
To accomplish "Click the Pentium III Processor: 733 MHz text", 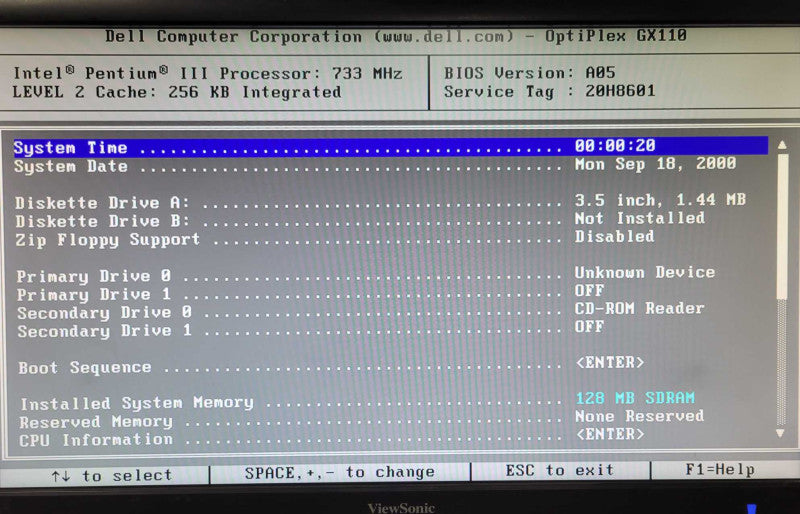I will coord(208,73).
